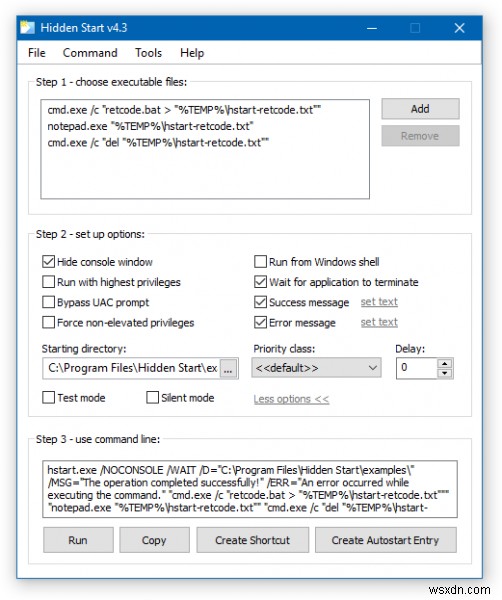Uncheck Hide console window
The height and width of the screenshot is (600, 502).
click(x=48, y=262)
